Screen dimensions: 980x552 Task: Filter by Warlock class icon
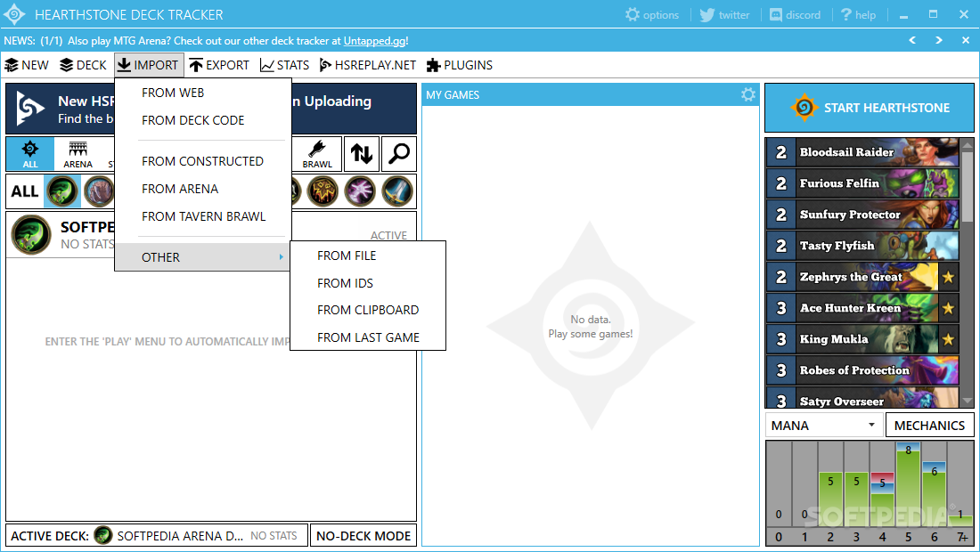pos(360,191)
